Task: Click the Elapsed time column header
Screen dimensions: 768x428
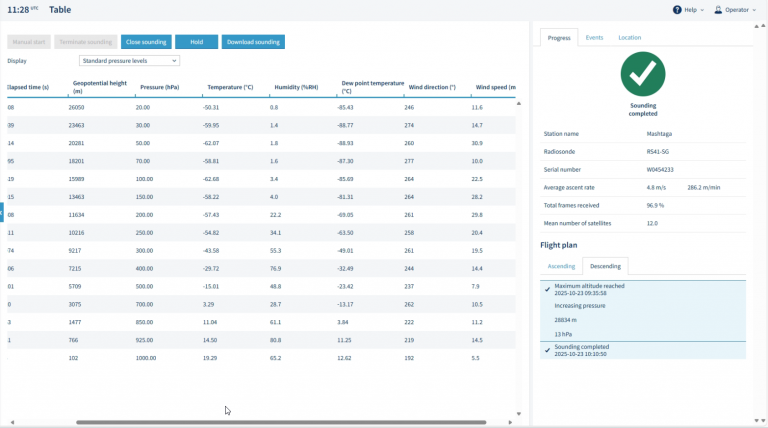Action: point(28,87)
